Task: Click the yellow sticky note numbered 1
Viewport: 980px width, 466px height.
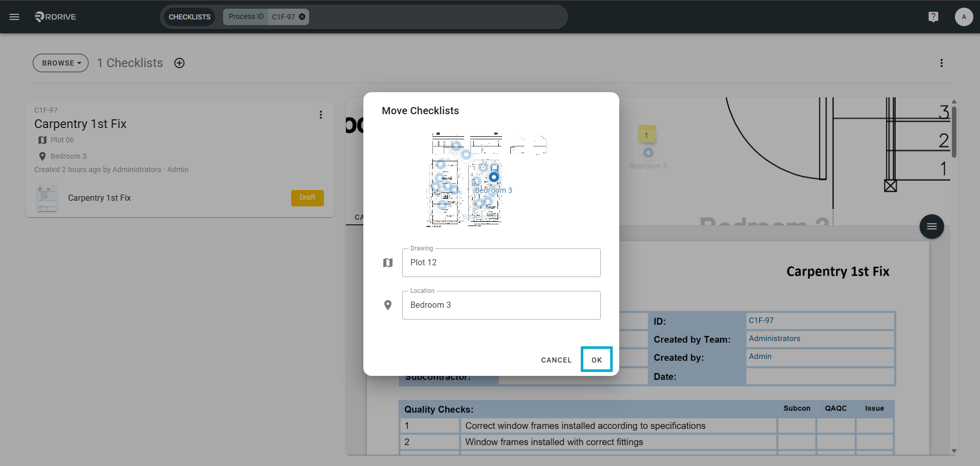Action: [x=647, y=135]
